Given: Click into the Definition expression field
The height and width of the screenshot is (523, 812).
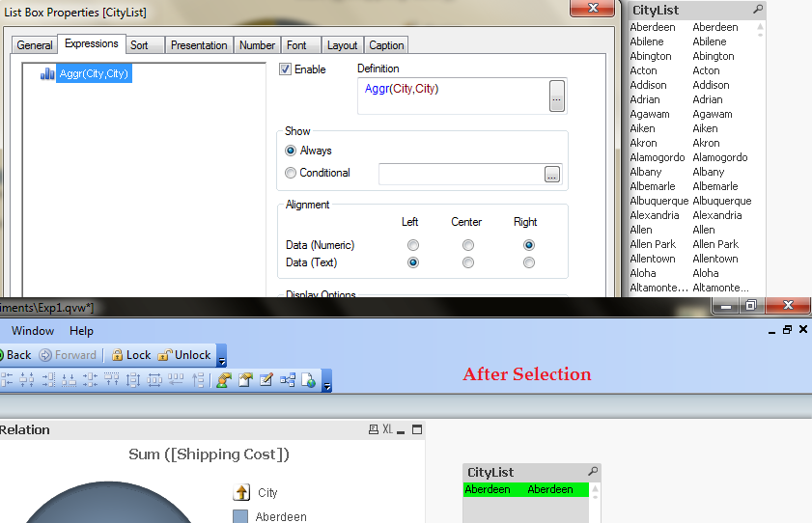Looking at the screenshot, I should (453, 96).
